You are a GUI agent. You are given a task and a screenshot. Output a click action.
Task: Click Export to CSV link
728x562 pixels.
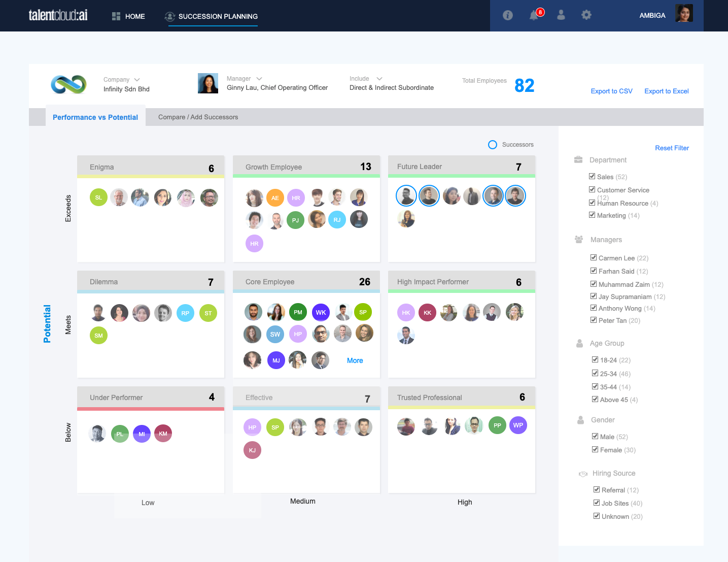tap(611, 91)
